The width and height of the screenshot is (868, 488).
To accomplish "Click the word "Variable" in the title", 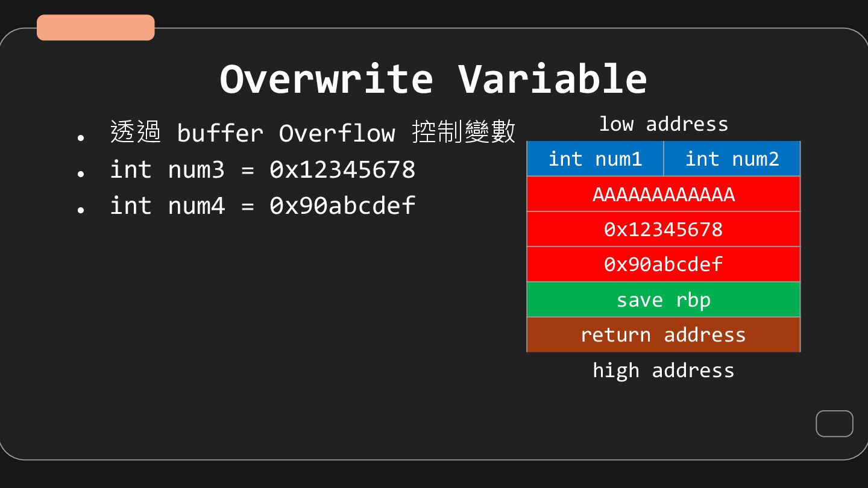I will coord(552,79).
